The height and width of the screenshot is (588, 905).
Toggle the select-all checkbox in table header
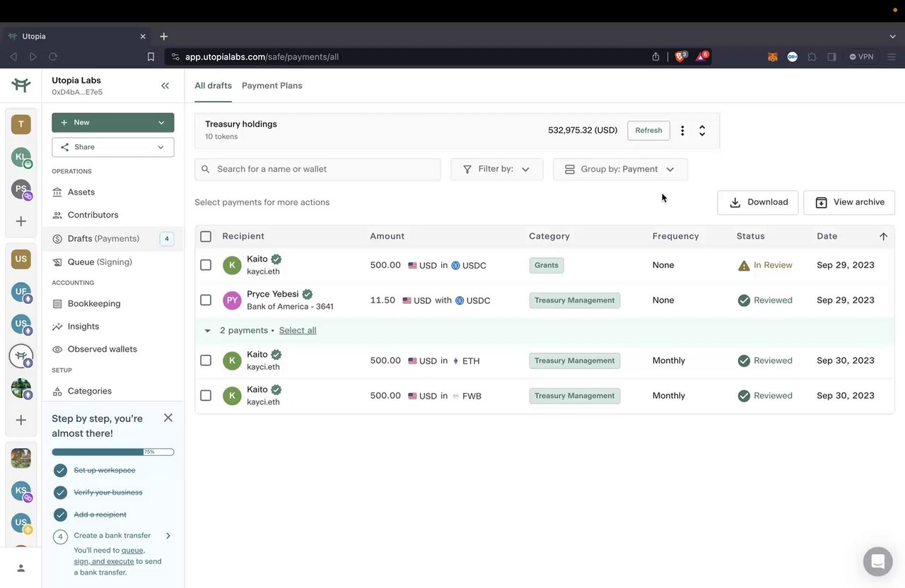coord(206,237)
